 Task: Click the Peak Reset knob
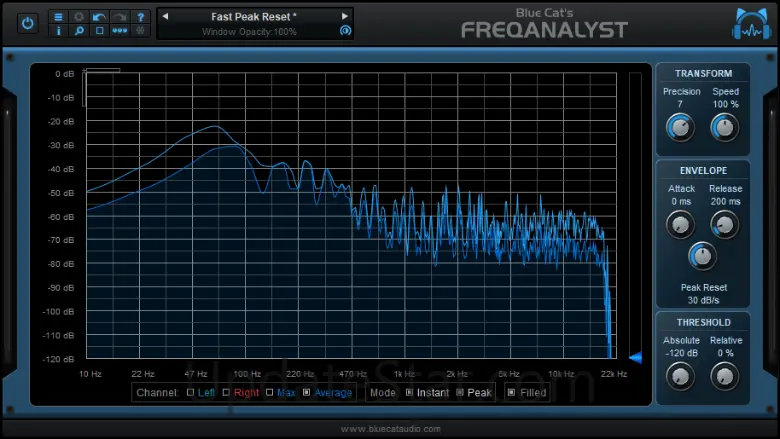pyautogui.click(x=702, y=256)
